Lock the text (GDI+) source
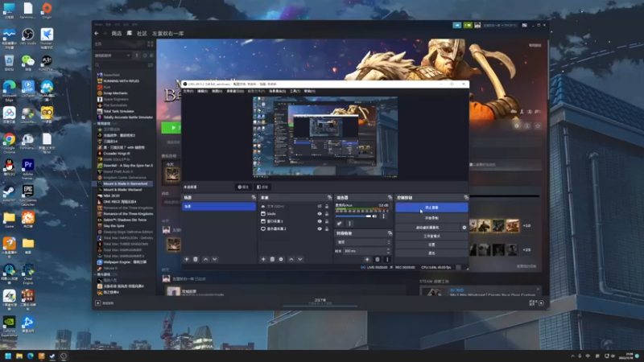The height and width of the screenshot is (362, 644). (327, 207)
